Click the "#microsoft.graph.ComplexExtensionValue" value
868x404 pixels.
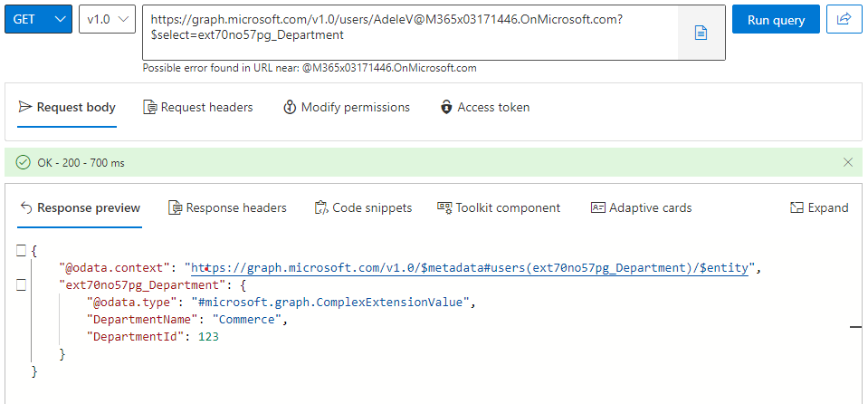tap(330, 303)
